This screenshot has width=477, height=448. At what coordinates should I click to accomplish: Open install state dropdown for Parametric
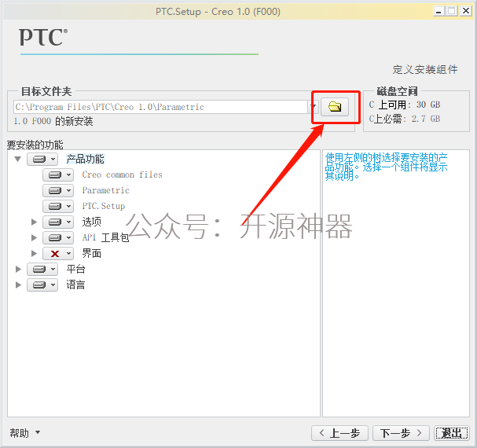[58, 190]
